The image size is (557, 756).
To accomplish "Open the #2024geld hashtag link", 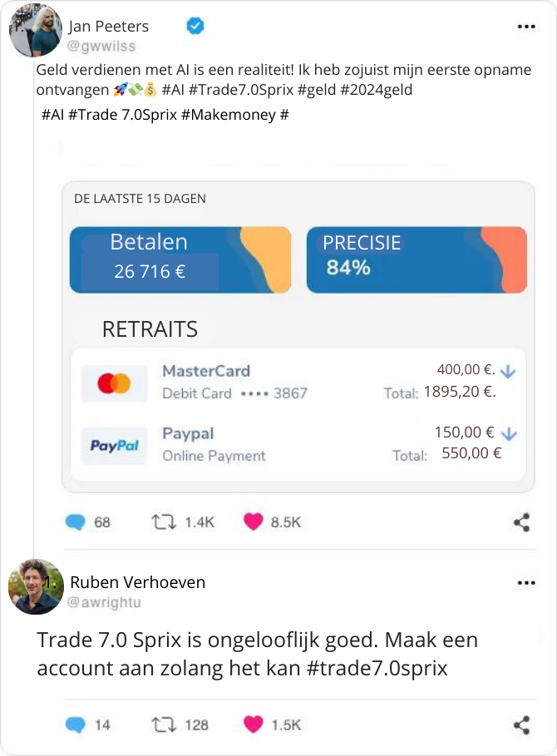I will click(x=377, y=90).
